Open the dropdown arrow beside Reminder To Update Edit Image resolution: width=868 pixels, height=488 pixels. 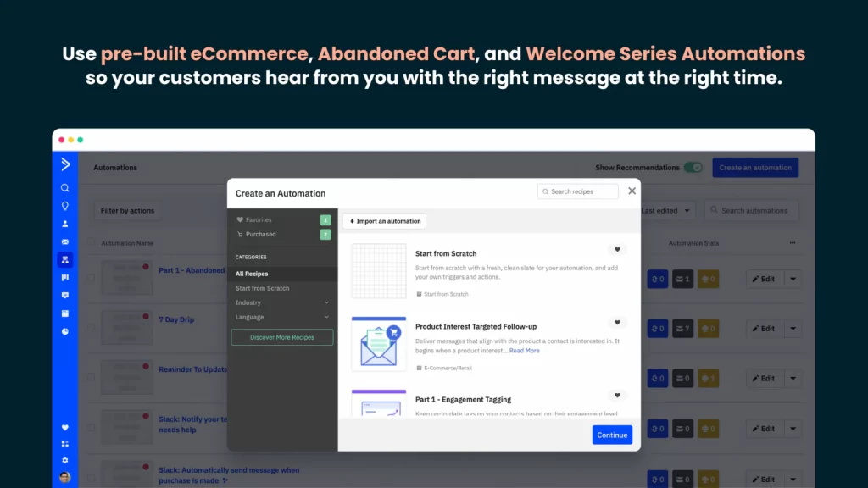(793, 379)
